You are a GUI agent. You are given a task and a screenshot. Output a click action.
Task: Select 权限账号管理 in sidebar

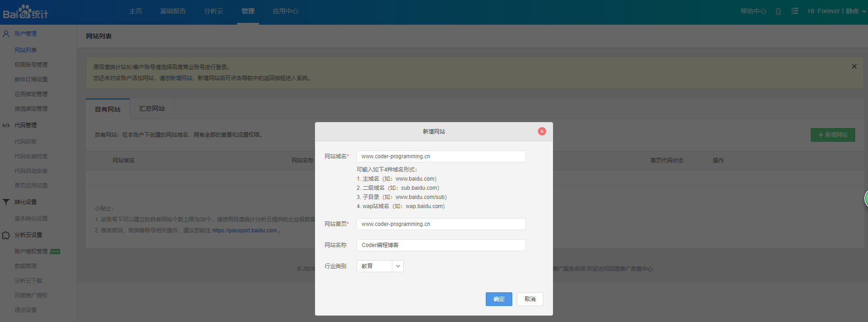tap(31, 64)
